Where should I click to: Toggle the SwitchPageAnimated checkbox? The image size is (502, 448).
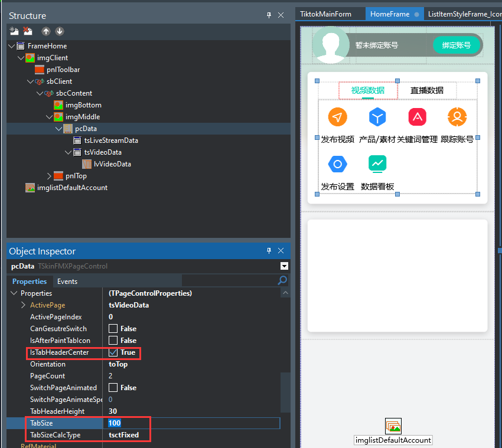[x=113, y=388]
